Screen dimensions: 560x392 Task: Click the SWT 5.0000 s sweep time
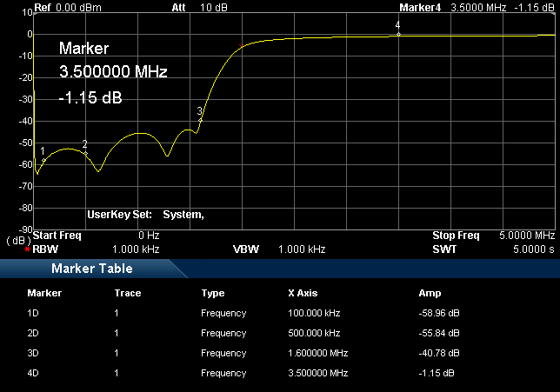532,249
